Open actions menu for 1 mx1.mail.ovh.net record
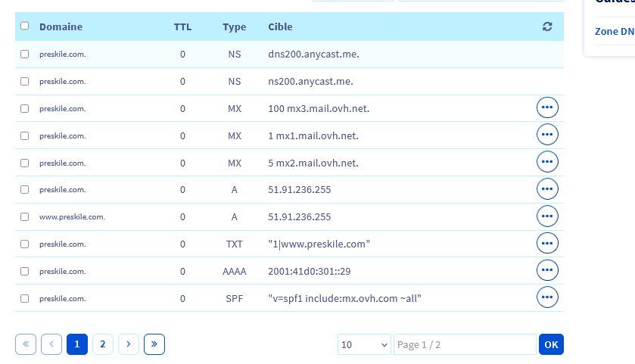 (x=547, y=135)
